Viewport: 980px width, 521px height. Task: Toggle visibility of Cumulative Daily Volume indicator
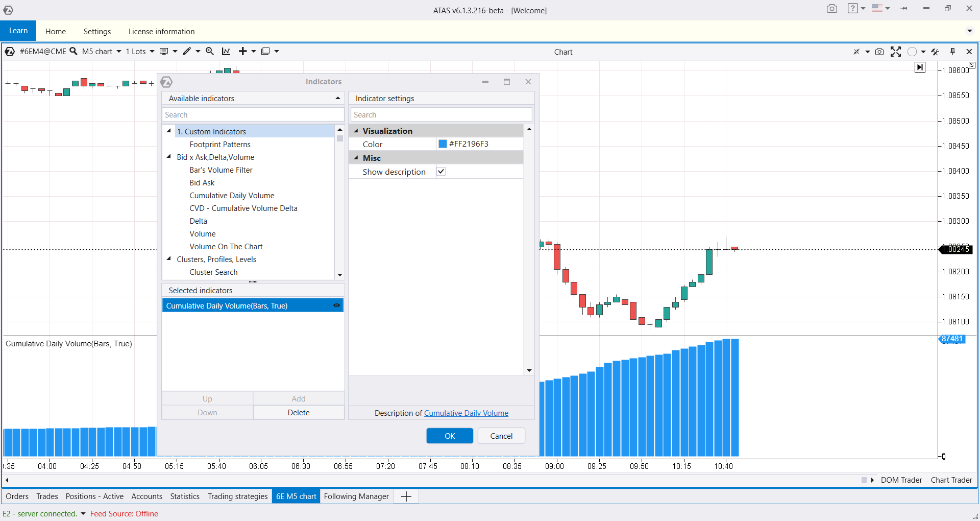[x=336, y=305]
